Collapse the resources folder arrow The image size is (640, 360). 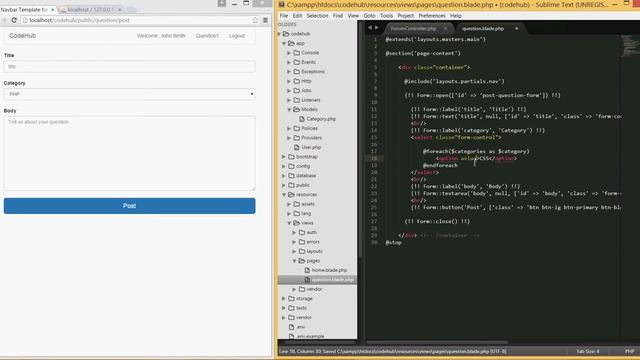284,195
